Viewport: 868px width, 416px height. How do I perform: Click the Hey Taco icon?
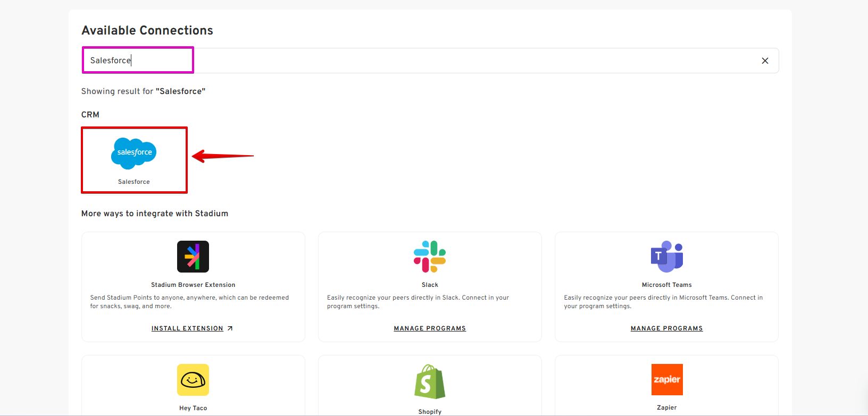click(193, 380)
